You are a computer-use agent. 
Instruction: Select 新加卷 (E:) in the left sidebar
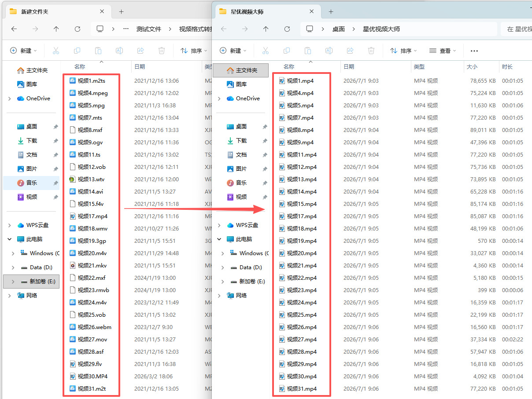point(42,282)
